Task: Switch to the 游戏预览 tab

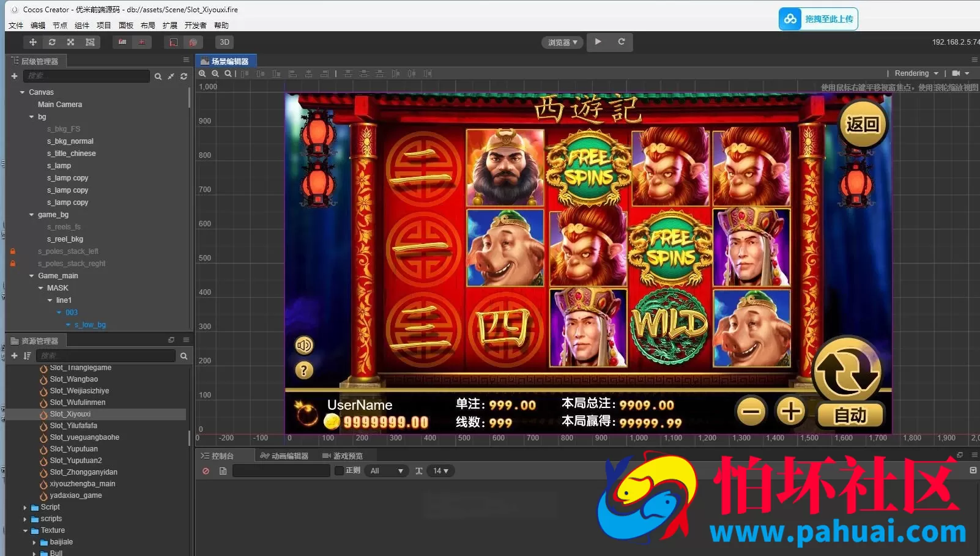Action: coord(343,456)
